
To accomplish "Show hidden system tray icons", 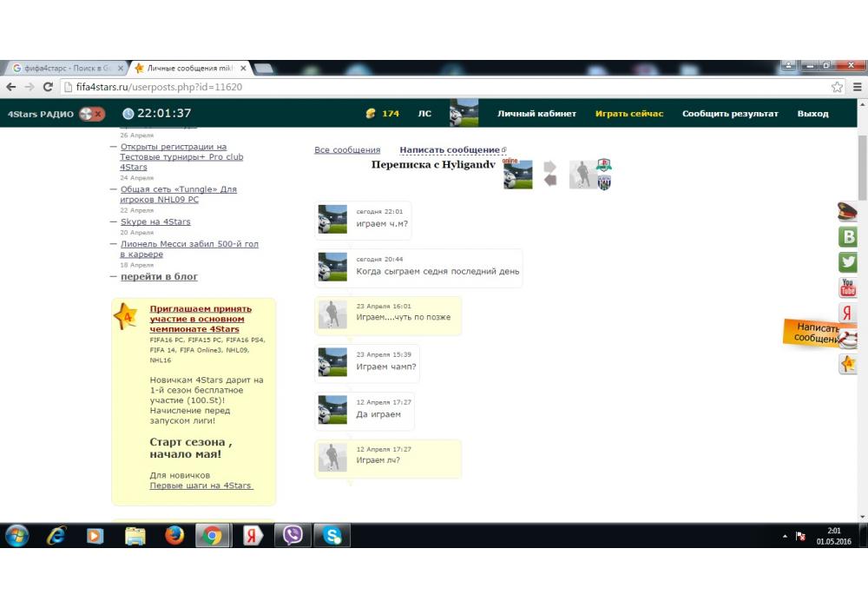I will point(785,536).
